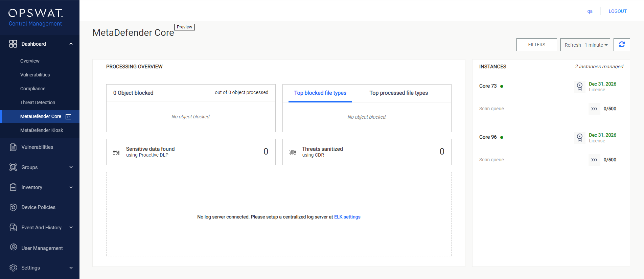Click the qa user link
The height and width of the screenshot is (279, 644).
[x=590, y=11]
